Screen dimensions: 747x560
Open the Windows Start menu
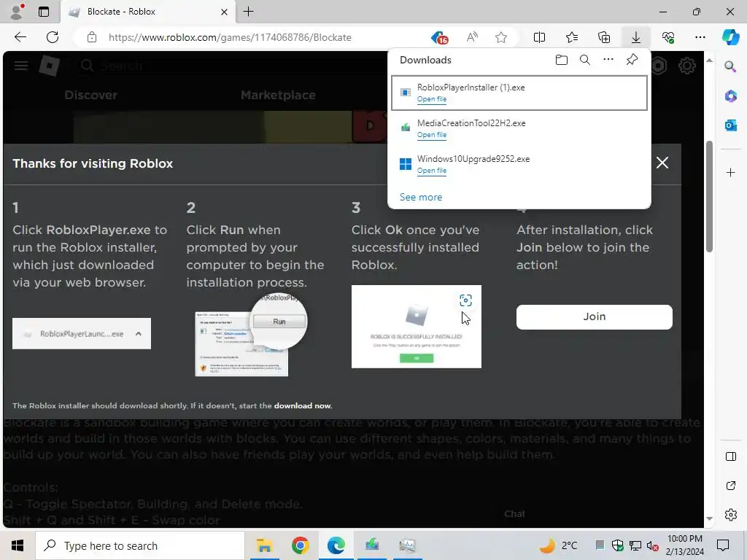[18, 545]
